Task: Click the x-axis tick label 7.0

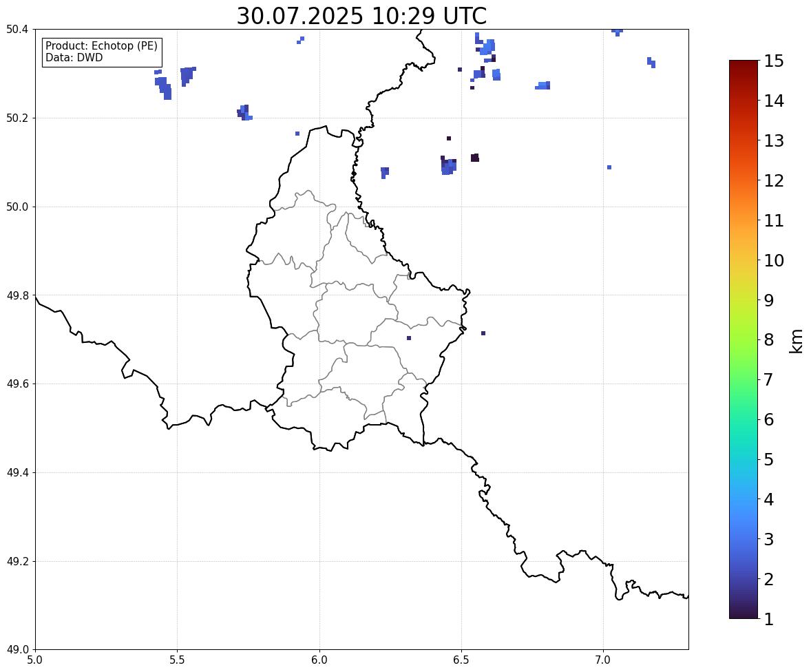Action: [603, 660]
